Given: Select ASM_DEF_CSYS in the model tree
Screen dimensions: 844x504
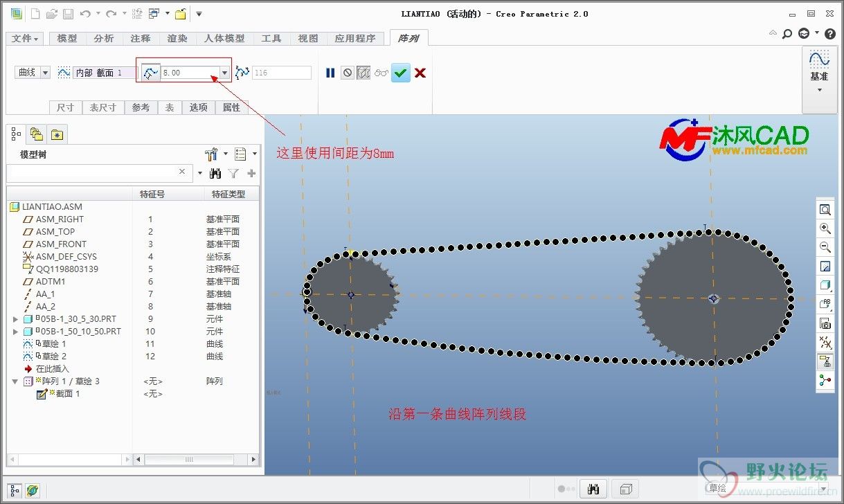Looking at the screenshot, I should (x=66, y=256).
